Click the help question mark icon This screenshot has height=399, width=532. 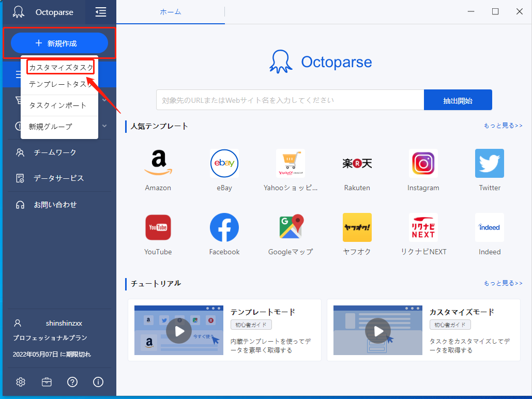(72, 382)
